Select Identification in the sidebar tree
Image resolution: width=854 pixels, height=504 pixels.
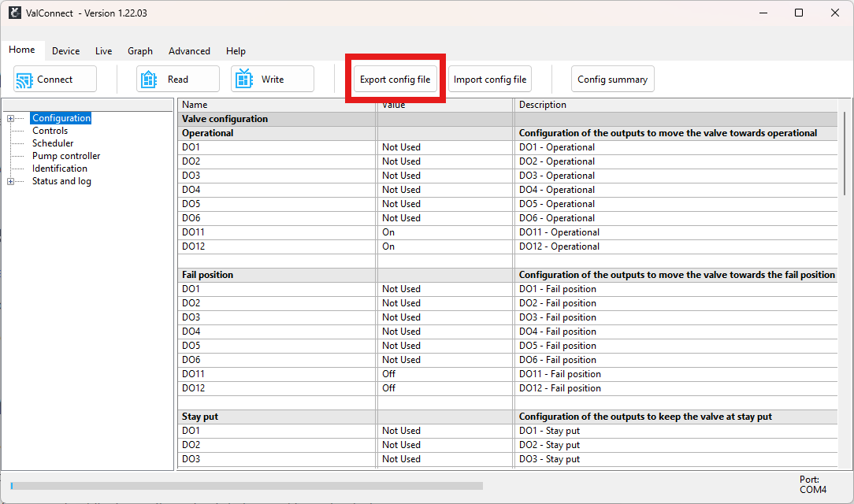pyautogui.click(x=60, y=169)
